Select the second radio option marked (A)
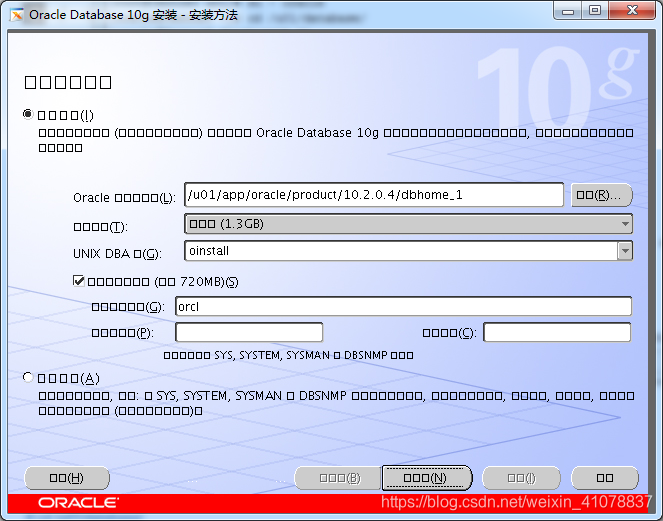Screen dimensions: 663x521 pyautogui.click(x=28, y=377)
